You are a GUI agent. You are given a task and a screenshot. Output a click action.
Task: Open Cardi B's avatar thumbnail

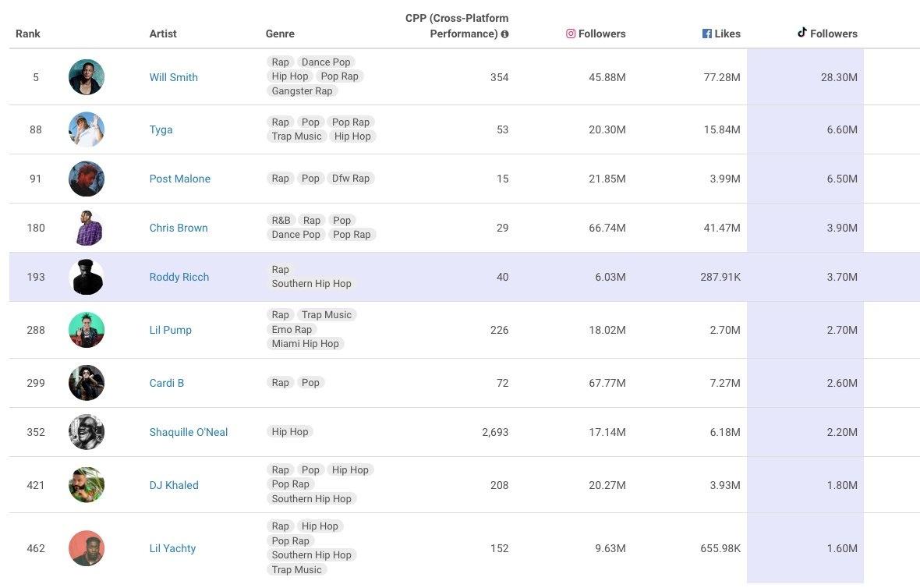(87, 383)
